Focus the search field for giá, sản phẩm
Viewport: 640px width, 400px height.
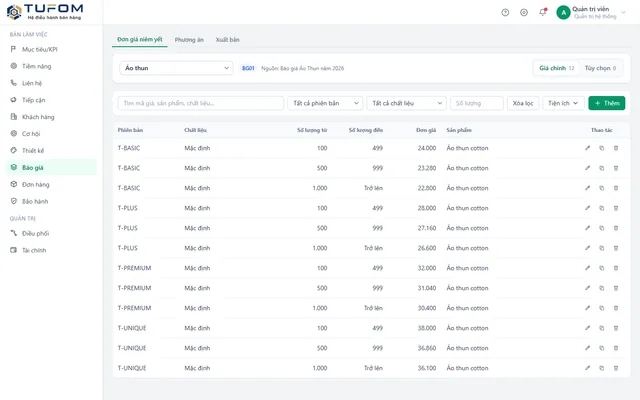coord(200,103)
